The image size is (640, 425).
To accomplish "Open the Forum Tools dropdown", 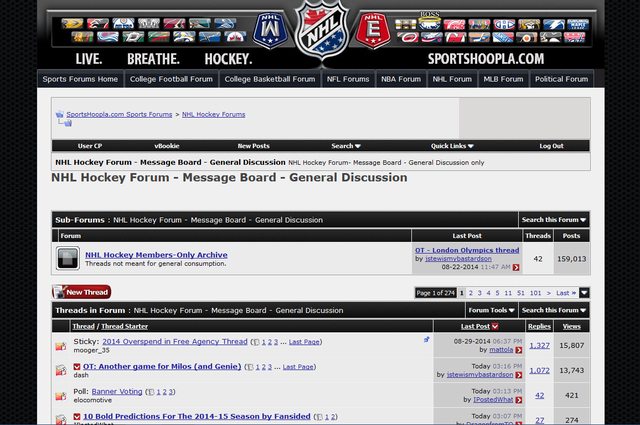I will [491, 310].
